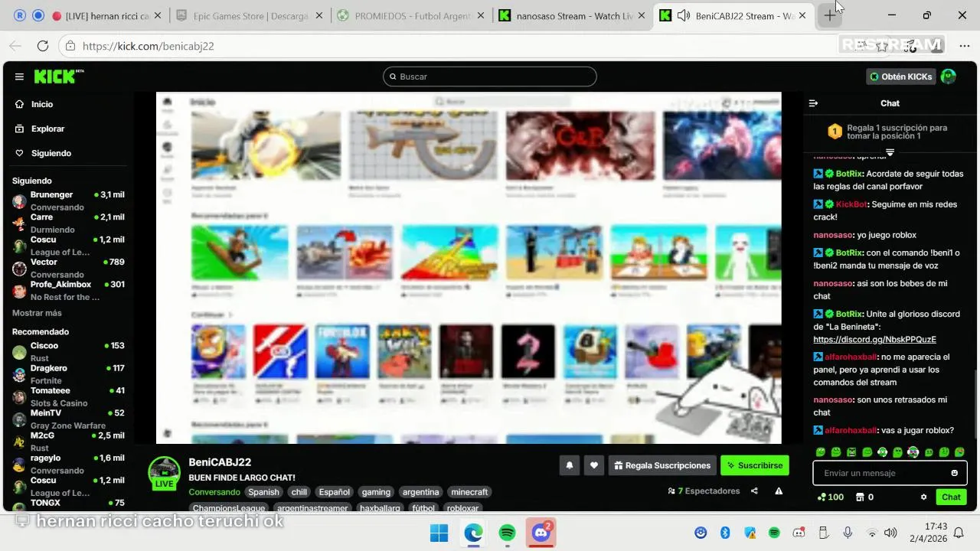The height and width of the screenshot is (551, 980).
Task: Open Spotify from the taskbar
Action: [x=507, y=533]
